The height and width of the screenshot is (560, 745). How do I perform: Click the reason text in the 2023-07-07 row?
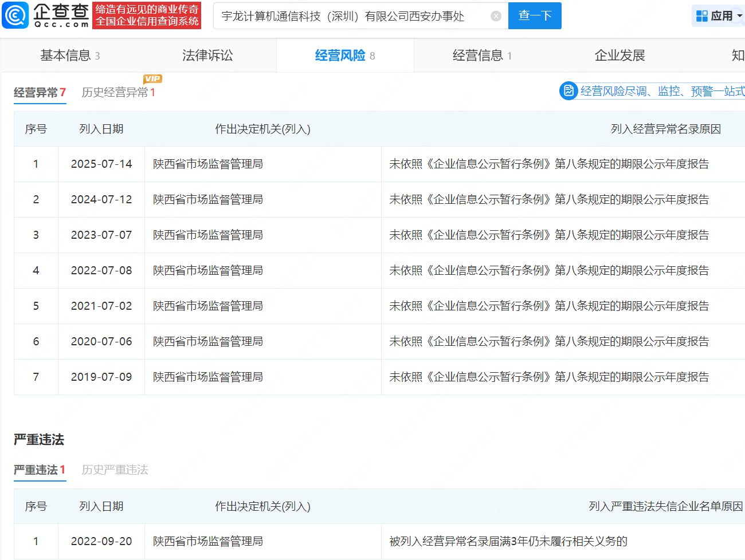pyautogui.click(x=549, y=235)
